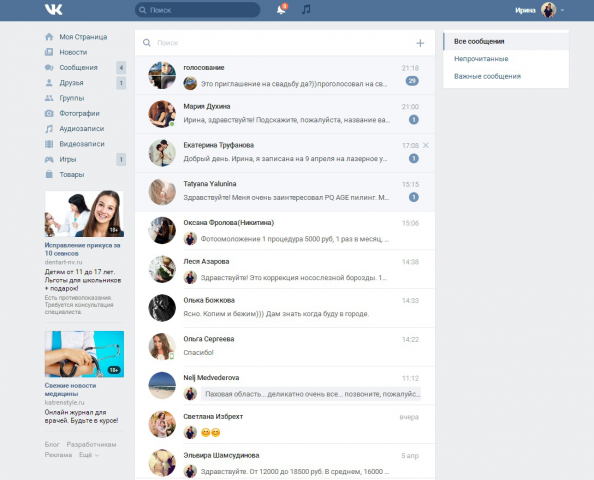
Task: Click the film icon beside Видеозаписи
Action: pyautogui.click(x=49, y=144)
